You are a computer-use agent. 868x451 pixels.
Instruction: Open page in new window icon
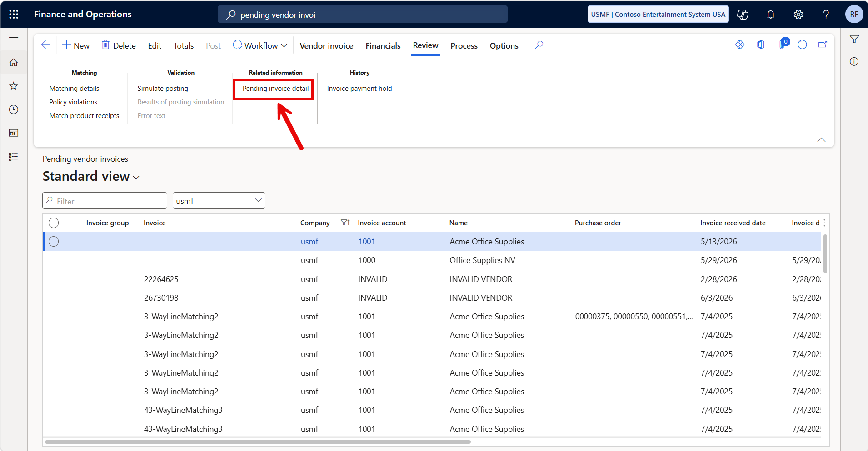point(823,45)
